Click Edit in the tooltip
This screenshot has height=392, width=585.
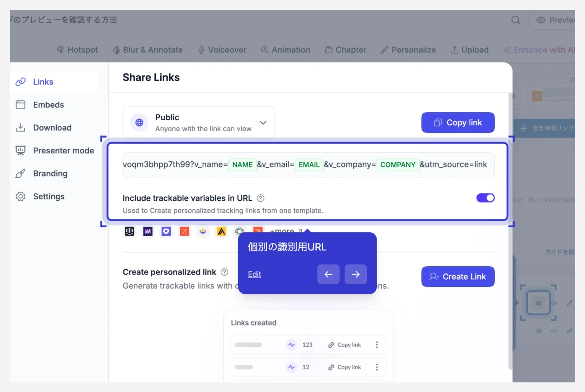254,274
